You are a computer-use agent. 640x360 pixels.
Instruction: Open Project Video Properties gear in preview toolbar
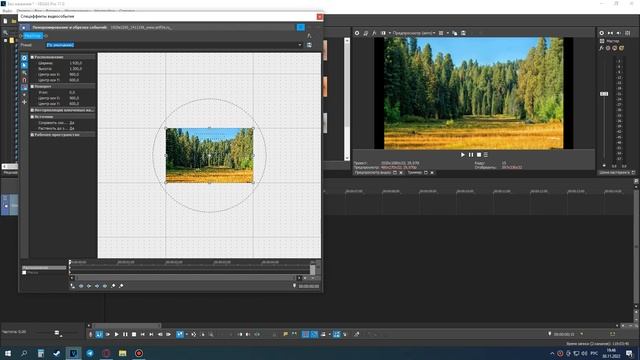357,33
